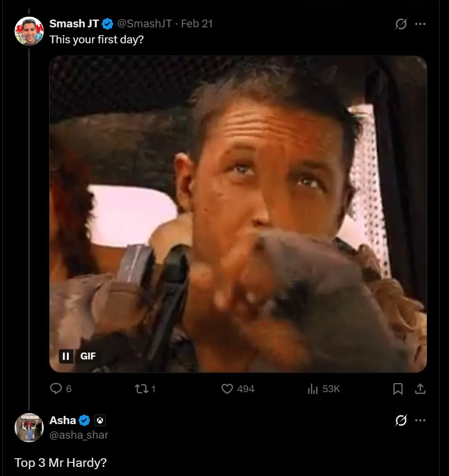Click the GIF label on the media
The height and width of the screenshot is (476, 449).
[x=88, y=357]
